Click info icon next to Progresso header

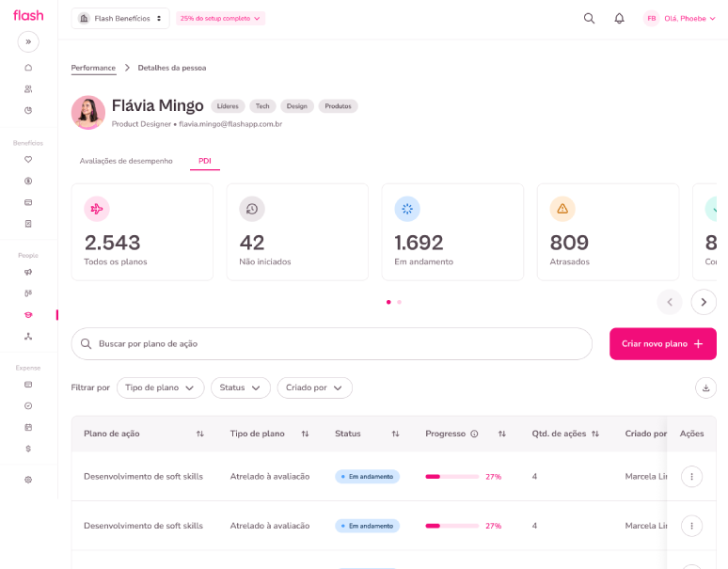[474, 434]
